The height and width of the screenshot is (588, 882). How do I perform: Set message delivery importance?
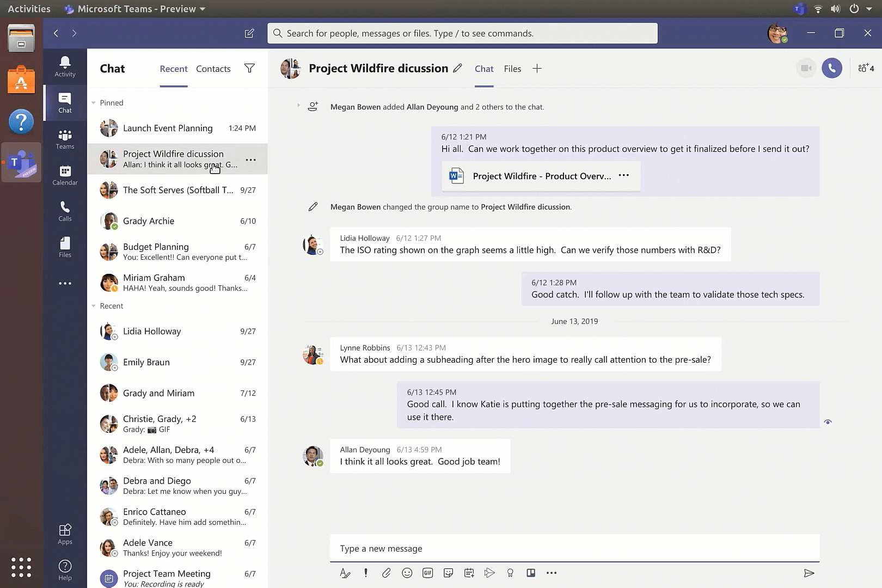click(x=365, y=573)
